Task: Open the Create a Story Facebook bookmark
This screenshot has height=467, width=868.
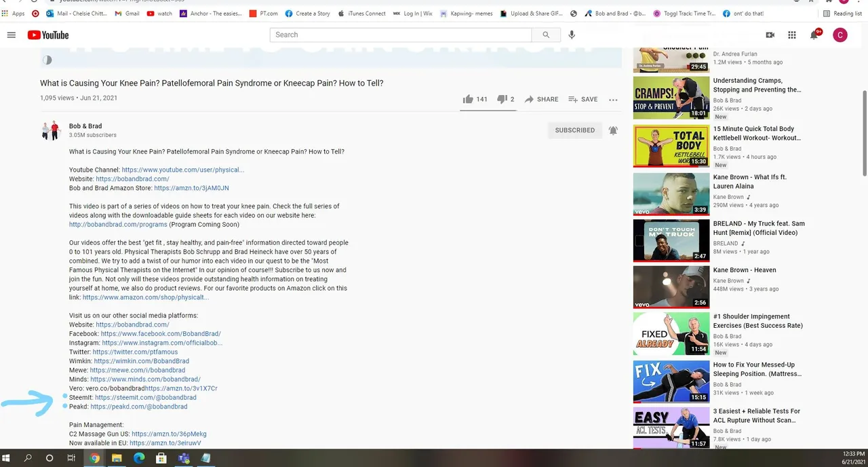Action: (307, 14)
